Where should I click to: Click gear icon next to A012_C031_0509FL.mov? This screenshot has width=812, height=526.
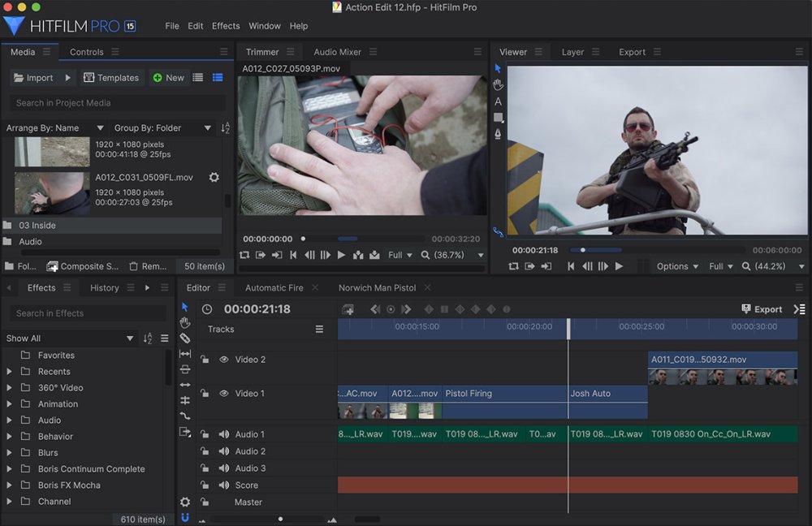coord(214,177)
